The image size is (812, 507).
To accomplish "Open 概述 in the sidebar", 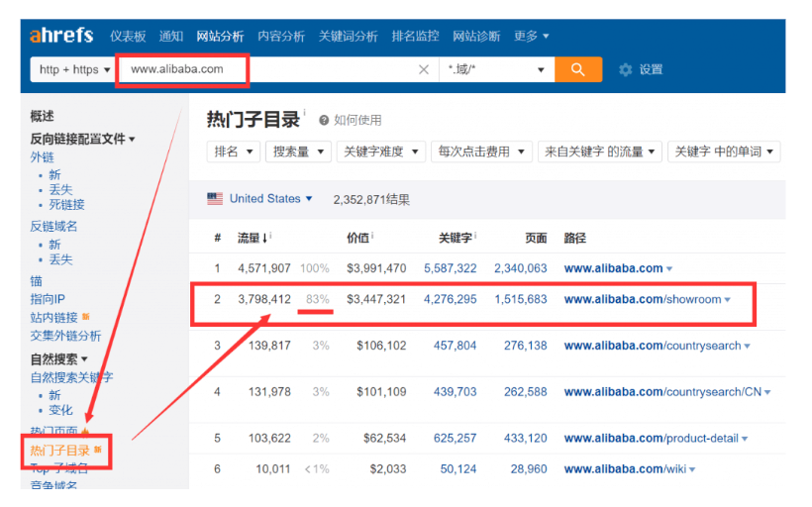I will coord(42,116).
